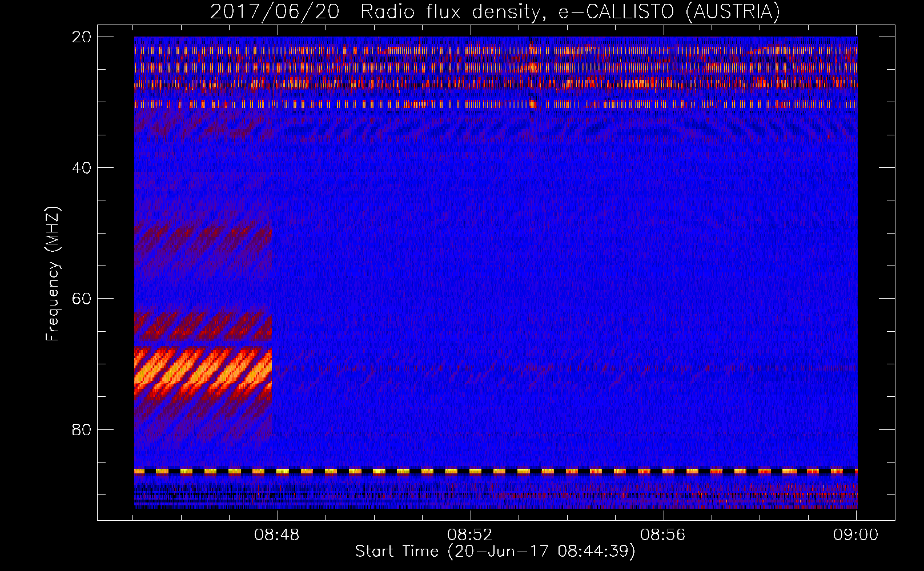This screenshot has height=571, width=924.
Task: Click the 09:00 time tick label
Action: (x=855, y=535)
